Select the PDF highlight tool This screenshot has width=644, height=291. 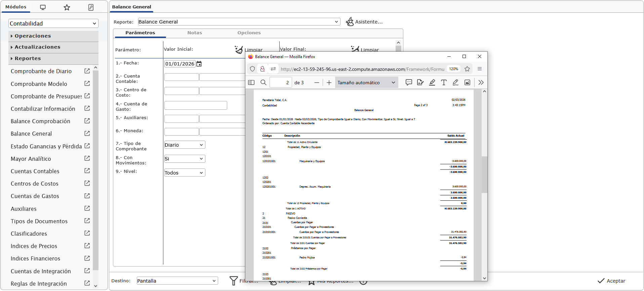[432, 83]
